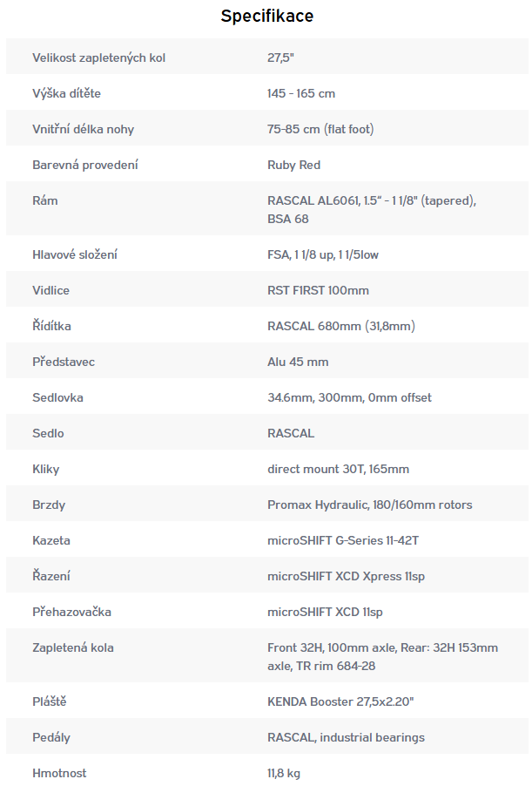Click the RST FIRST 100mm fork value
Screen dimensions: 532x786
[318, 290]
